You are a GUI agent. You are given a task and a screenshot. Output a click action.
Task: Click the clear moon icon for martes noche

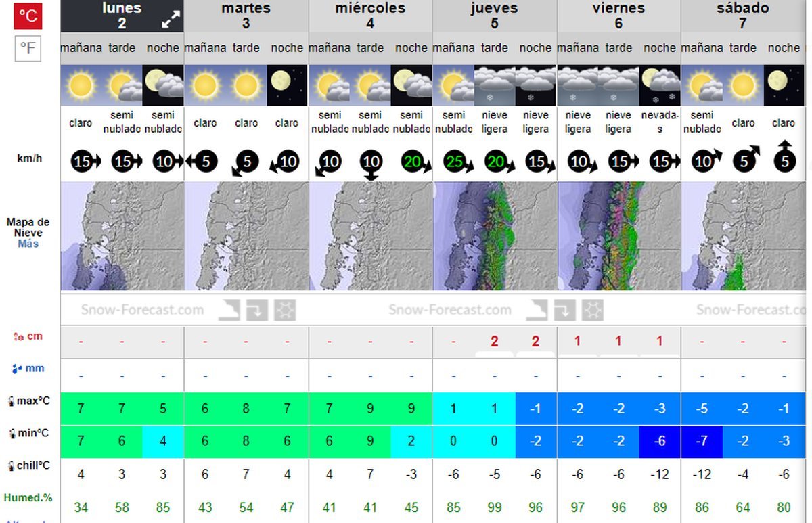(287, 85)
